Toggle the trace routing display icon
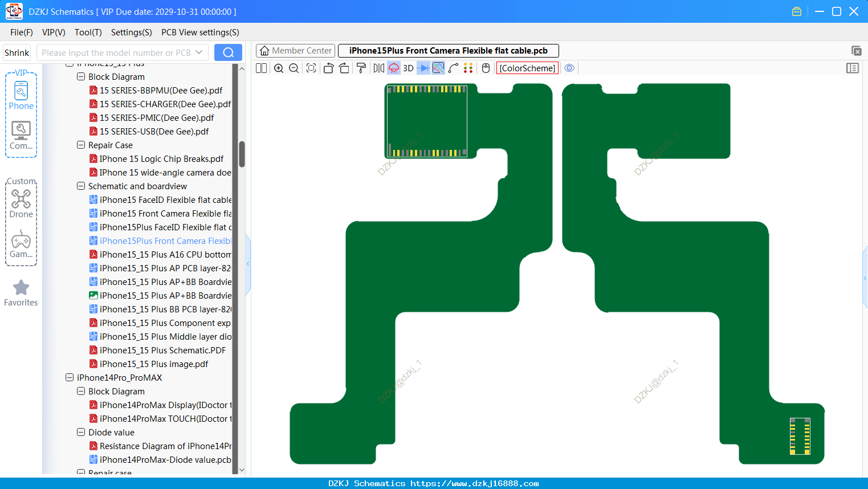The image size is (868, 489). click(x=453, y=68)
